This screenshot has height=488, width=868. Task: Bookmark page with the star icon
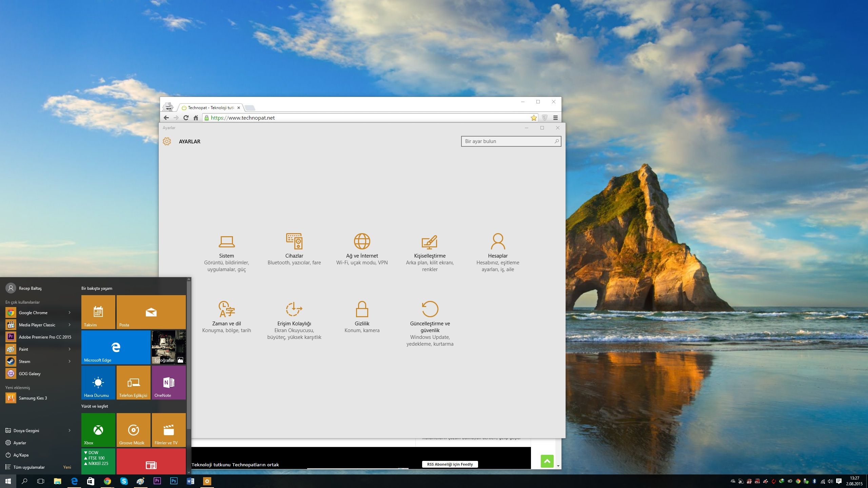point(534,118)
